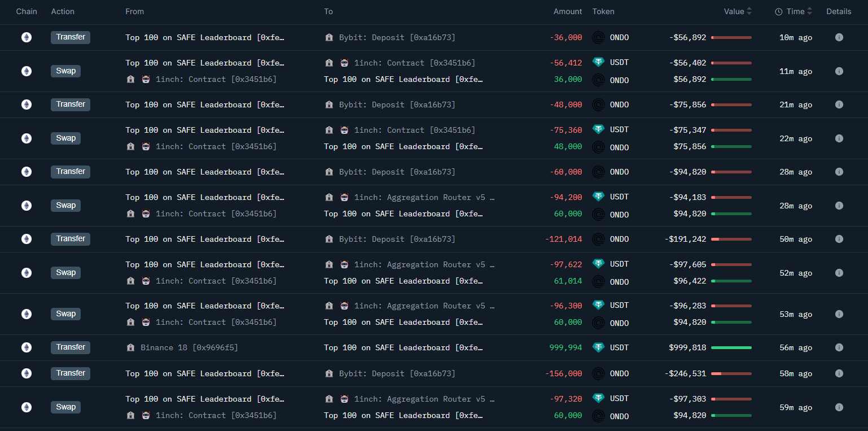868x431 pixels.
Task: Click the -96,300 USDT amount
Action: click(565, 306)
